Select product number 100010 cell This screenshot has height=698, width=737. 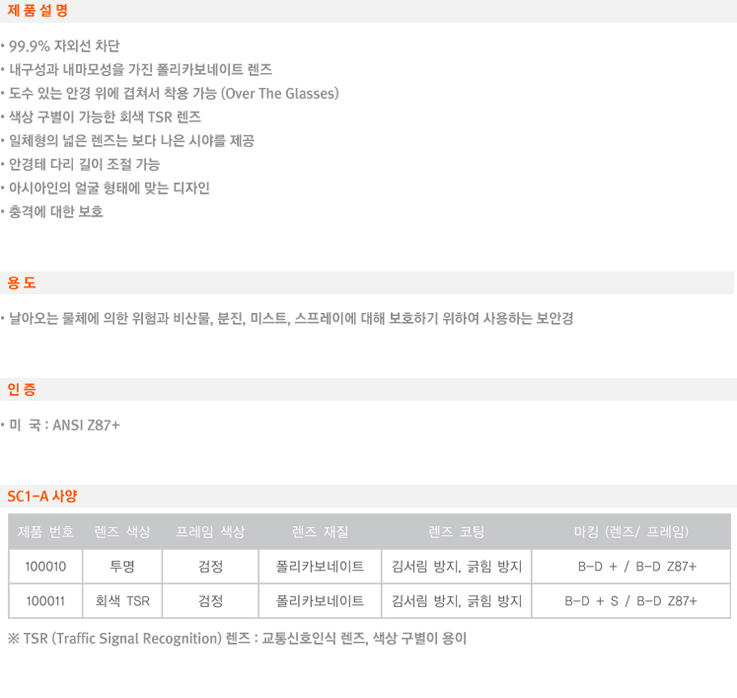[46, 566]
